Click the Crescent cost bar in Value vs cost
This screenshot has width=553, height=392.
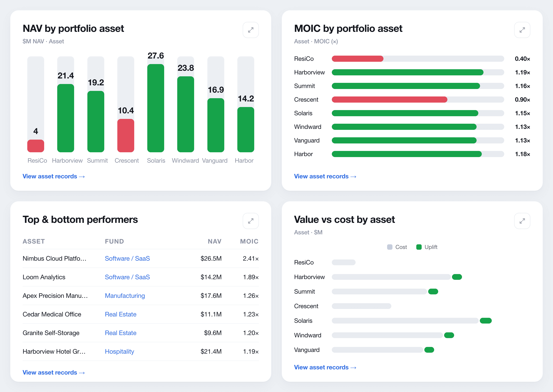pyautogui.click(x=361, y=306)
